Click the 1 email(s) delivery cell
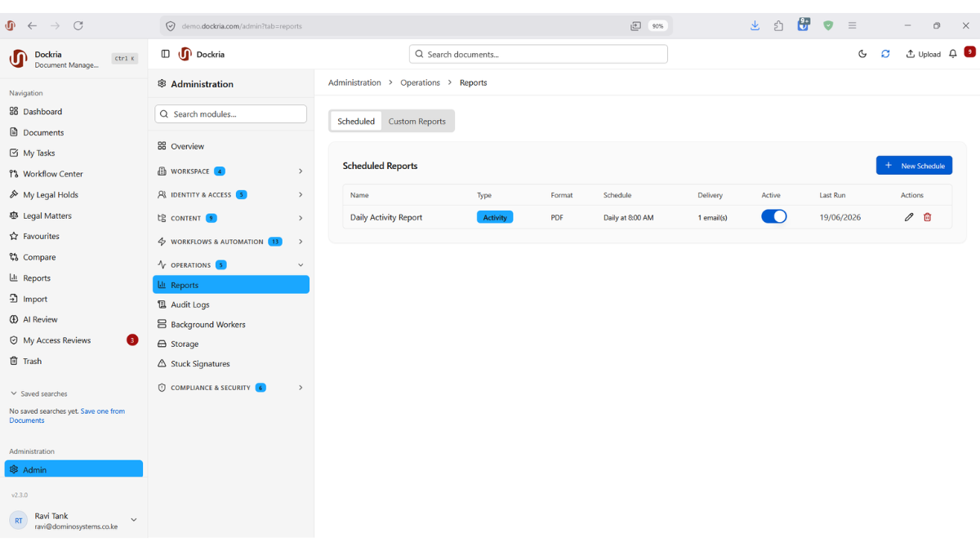The image size is (980, 551). tap(712, 218)
